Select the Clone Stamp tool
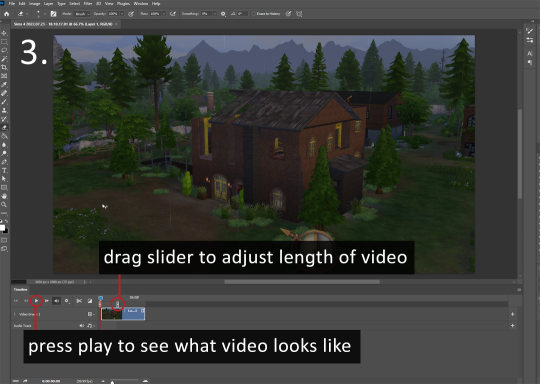 (4, 110)
